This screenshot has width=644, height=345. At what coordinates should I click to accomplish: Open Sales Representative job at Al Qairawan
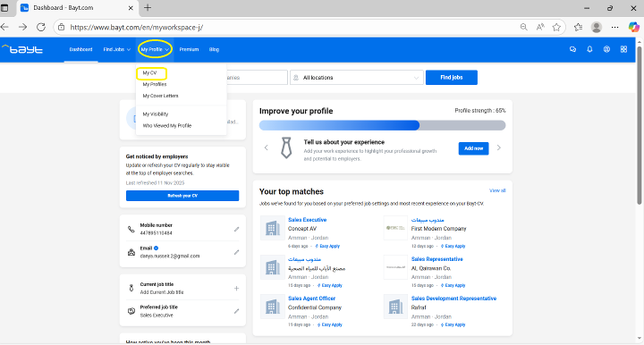437,259
